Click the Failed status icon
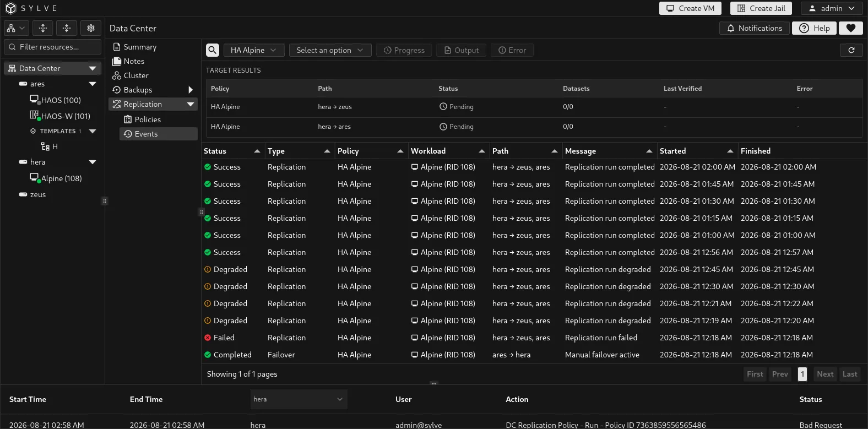 pyautogui.click(x=208, y=338)
